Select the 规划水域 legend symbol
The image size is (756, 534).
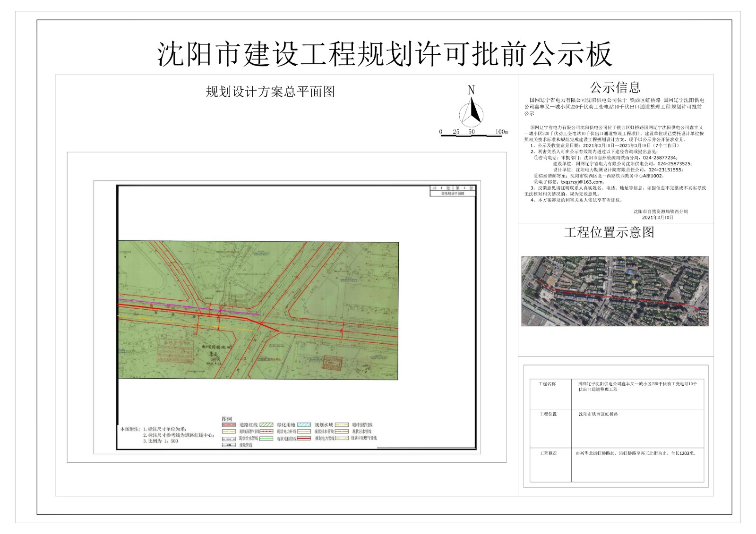coord(304,424)
